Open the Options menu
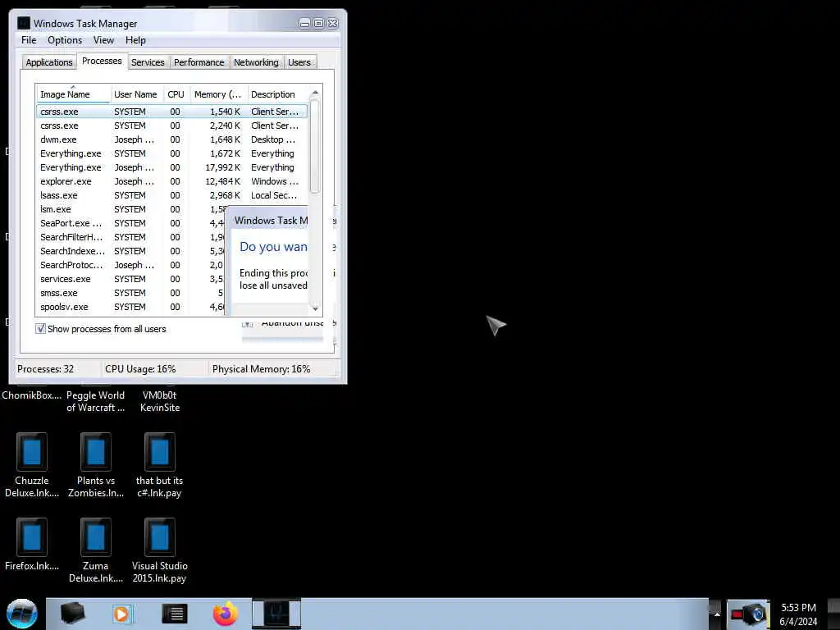This screenshot has height=630, width=840. click(65, 40)
